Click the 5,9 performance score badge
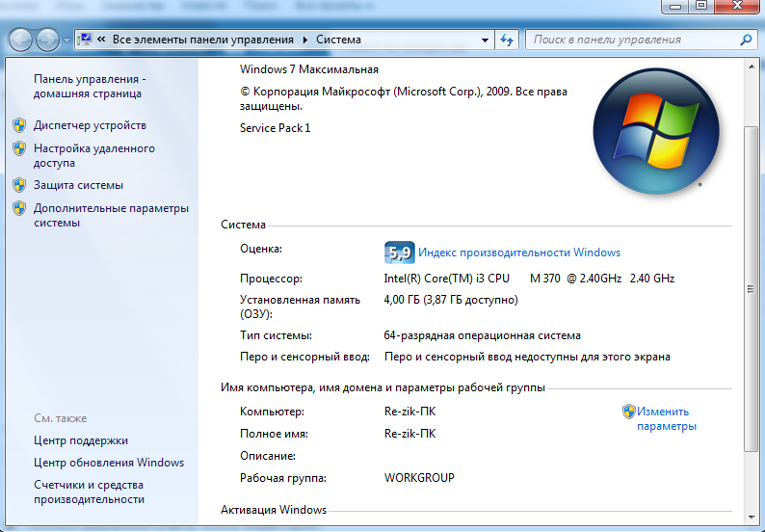This screenshot has height=532, width=765. (399, 253)
